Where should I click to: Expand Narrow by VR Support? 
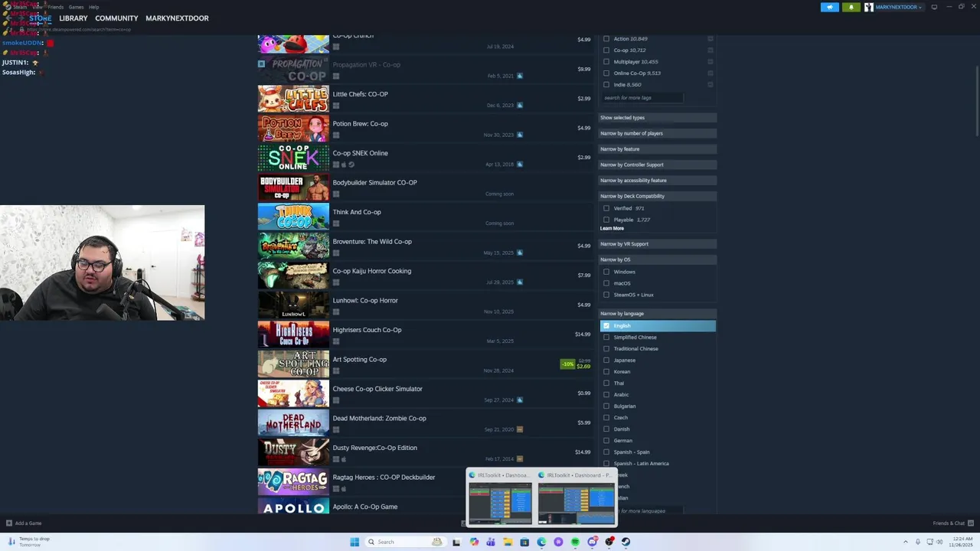[x=657, y=244]
